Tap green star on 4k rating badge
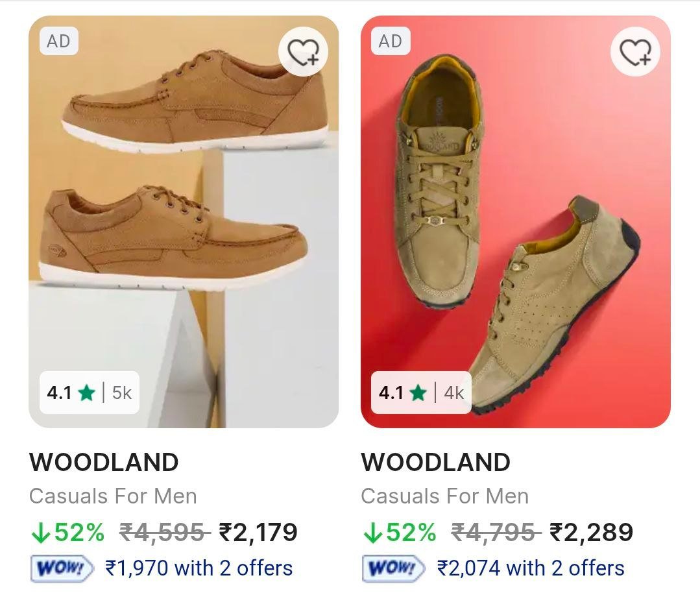This screenshot has width=700, height=593. coord(418,393)
